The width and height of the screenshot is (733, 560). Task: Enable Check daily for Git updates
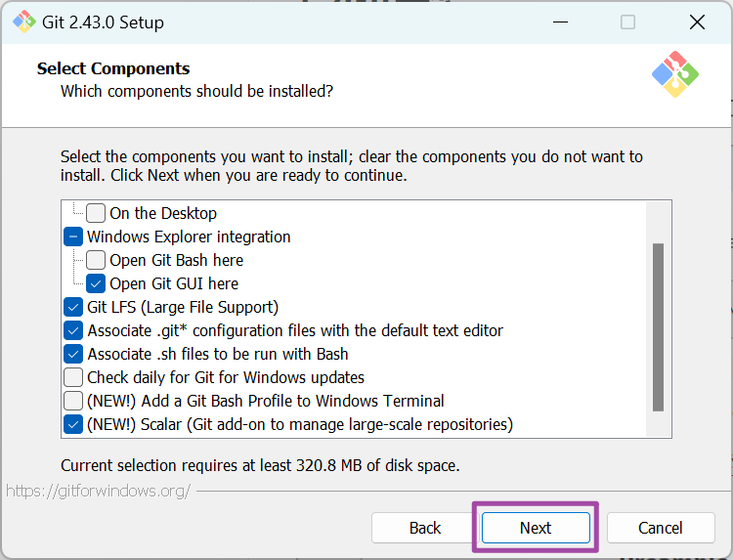[x=73, y=377]
